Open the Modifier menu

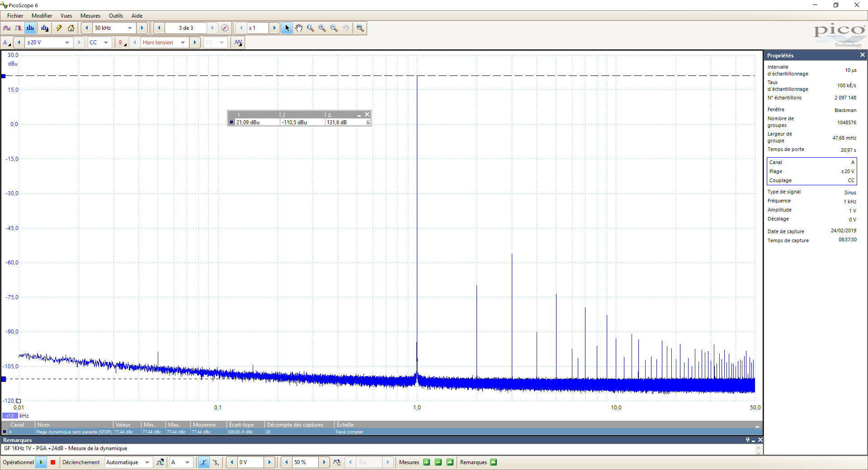tap(42, 16)
